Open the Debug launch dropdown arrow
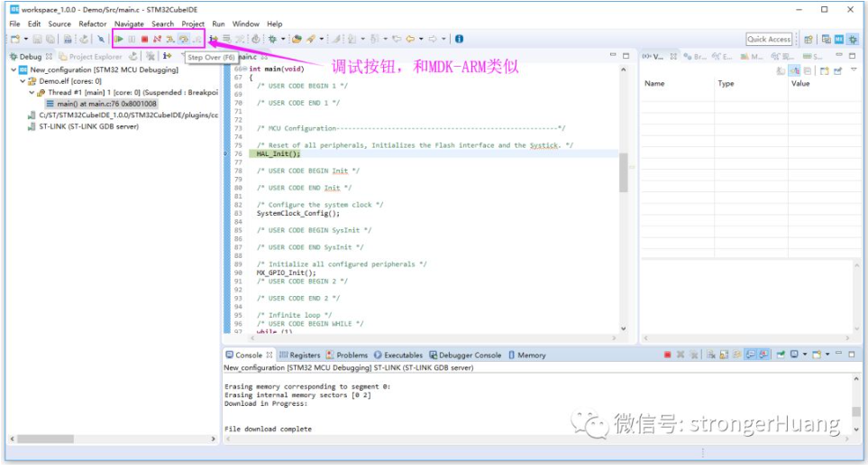Screen dimensions: 868x471 pyautogui.click(x=283, y=39)
